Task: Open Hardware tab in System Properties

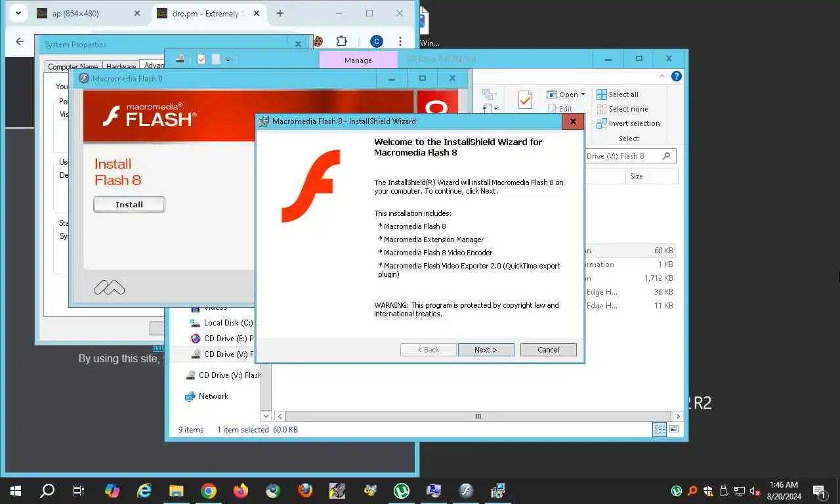Action: (x=121, y=66)
